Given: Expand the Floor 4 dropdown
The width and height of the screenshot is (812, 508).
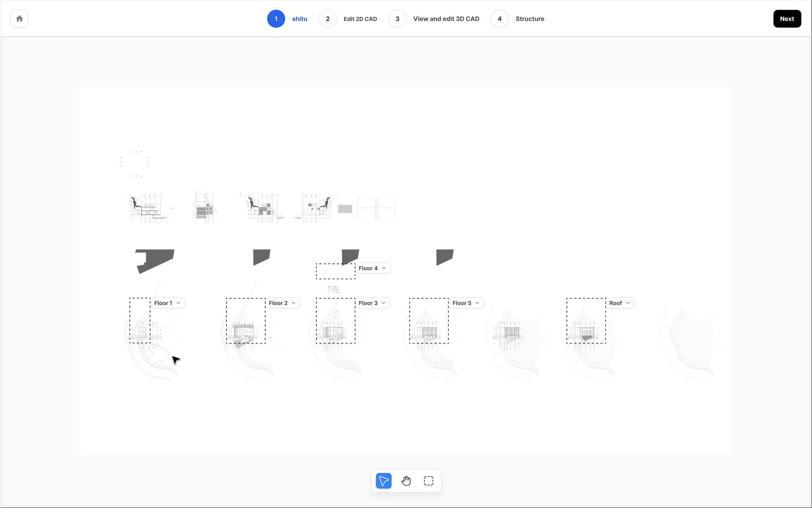Looking at the screenshot, I should (373, 268).
